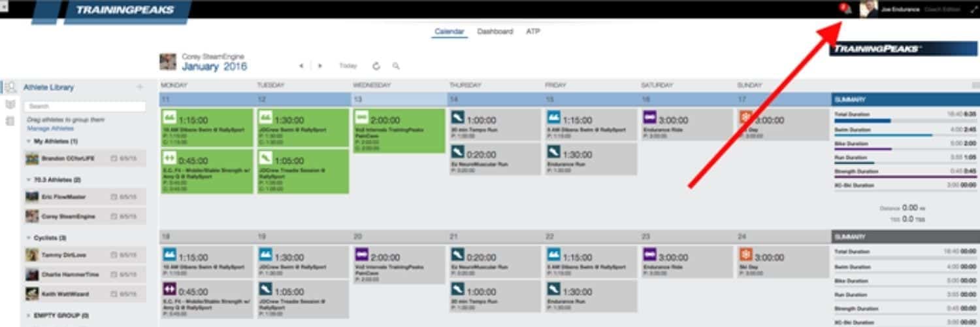Go to the previous week arrow

[x=301, y=66]
